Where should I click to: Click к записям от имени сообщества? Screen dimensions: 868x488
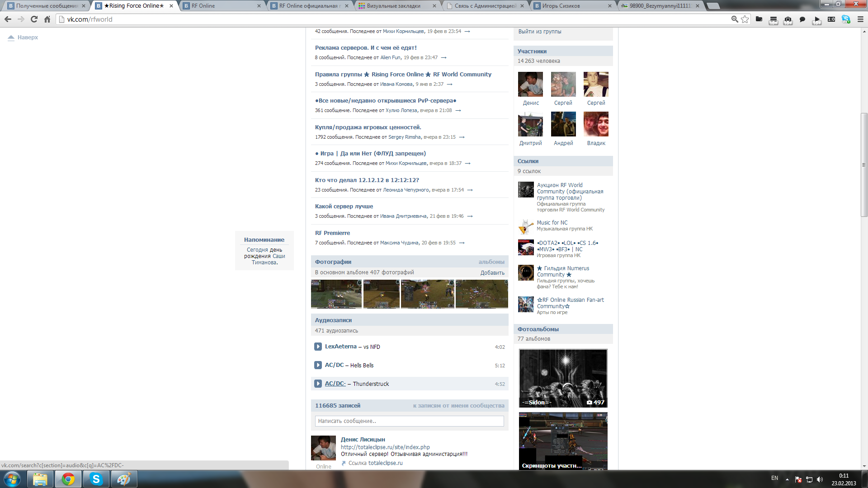[x=458, y=406]
